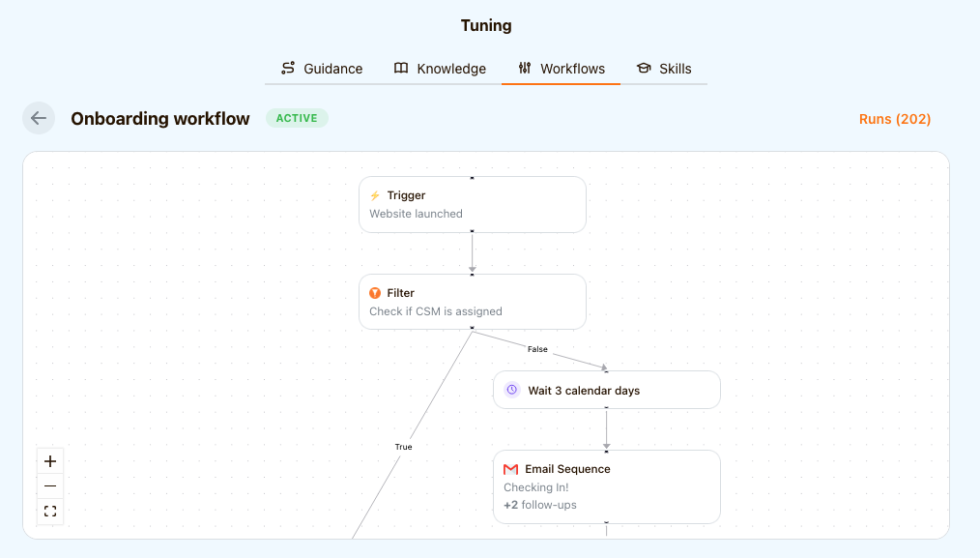Zoom in with the plus button
Image resolution: width=980 pixels, height=558 pixels.
pos(50,461)
